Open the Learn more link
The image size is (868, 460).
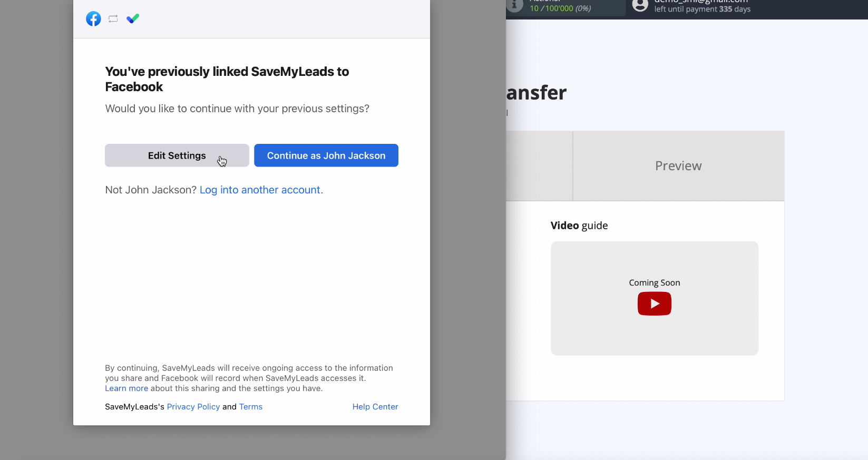(126, 388)
